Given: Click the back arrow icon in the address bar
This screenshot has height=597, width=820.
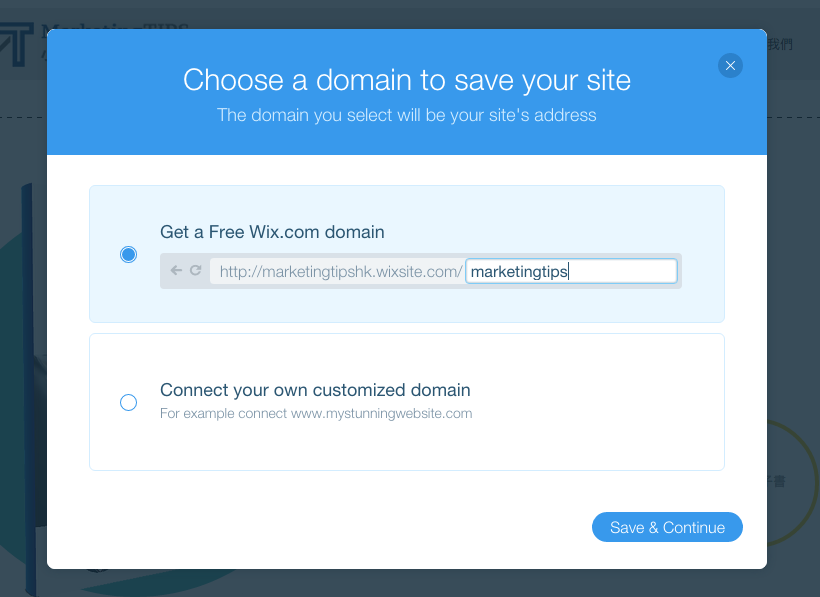Looking at the screenshot, I should (176, 270).
